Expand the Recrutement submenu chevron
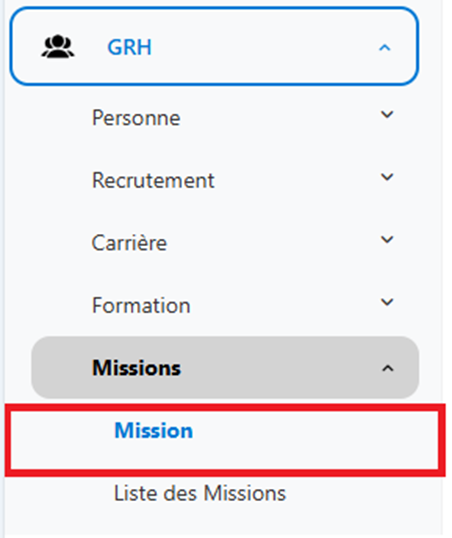The image size is (452, 538). [387, 177]
